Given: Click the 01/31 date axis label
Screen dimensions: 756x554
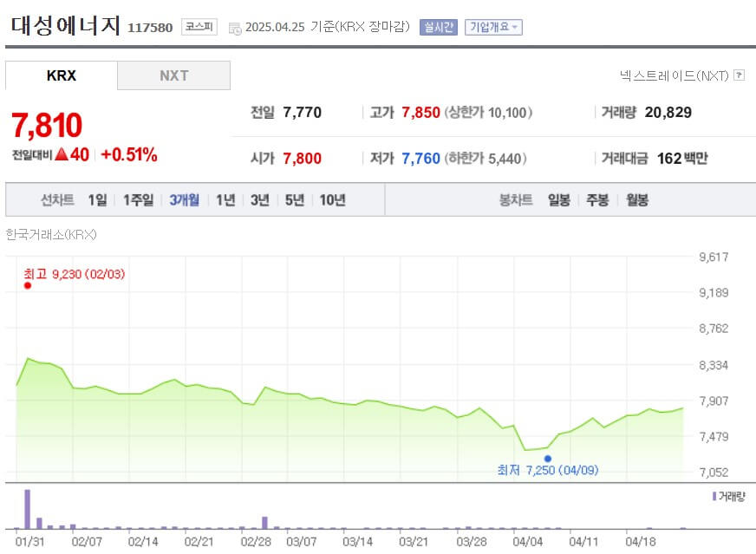Looking at the screenshot, I should tap(29, 542).
